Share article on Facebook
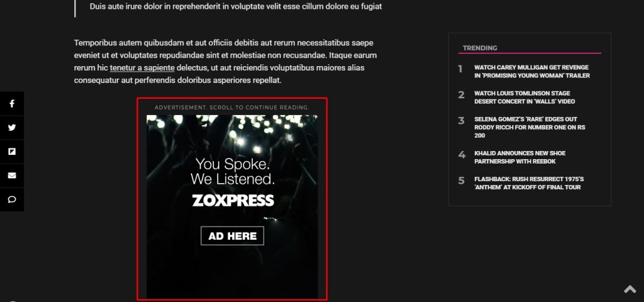Viewport: 644px width, 302px height. coord(12,104)
